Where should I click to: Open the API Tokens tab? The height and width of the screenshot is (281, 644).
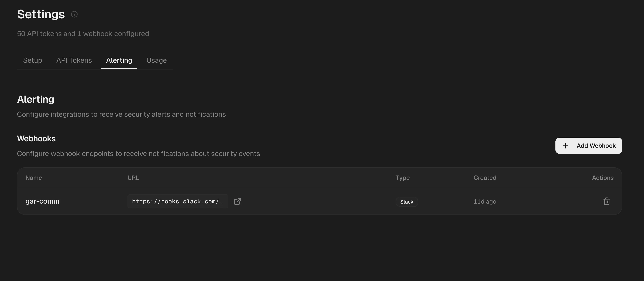74,60
